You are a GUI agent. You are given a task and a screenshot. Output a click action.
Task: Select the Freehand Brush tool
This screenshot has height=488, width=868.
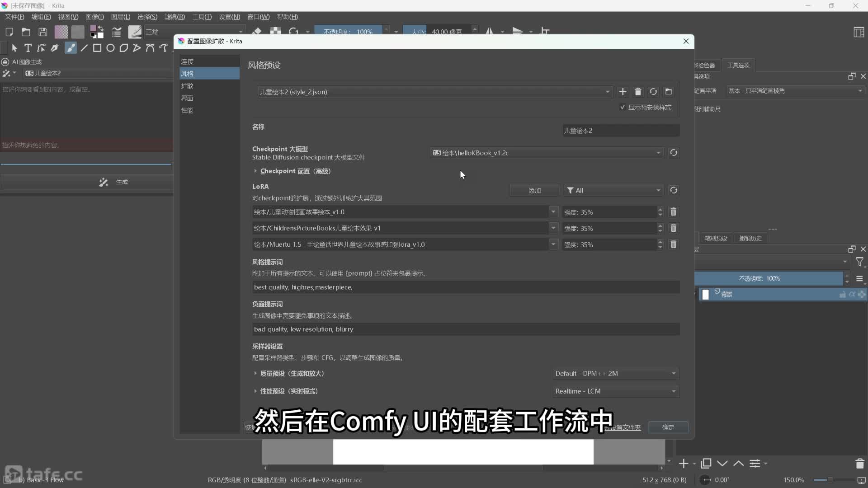pos(71,48)
